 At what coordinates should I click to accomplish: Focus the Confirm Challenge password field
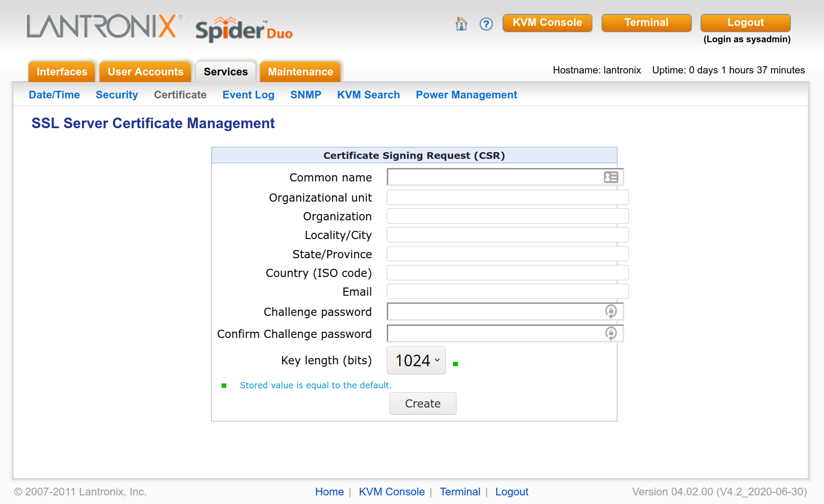(505, 333)
